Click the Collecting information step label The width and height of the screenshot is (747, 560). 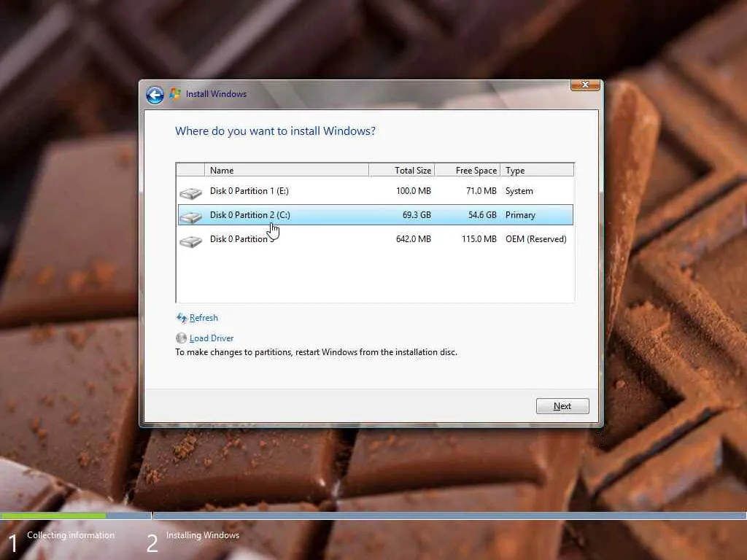click(71, 535)
